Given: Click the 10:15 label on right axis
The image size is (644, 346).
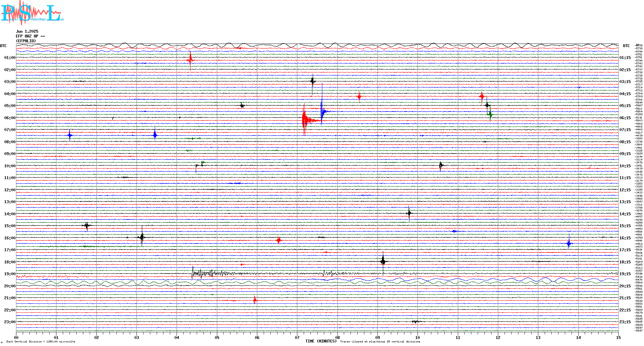Looking at the screenshot, I should (625, 166).
